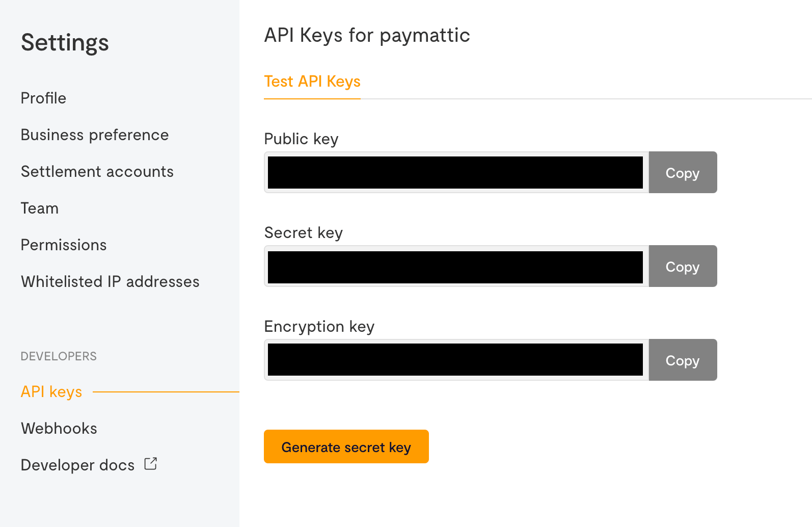This screenshot has width=812, height=527.
Task: Click inside the Encryption key field
Action: (456, 360)
